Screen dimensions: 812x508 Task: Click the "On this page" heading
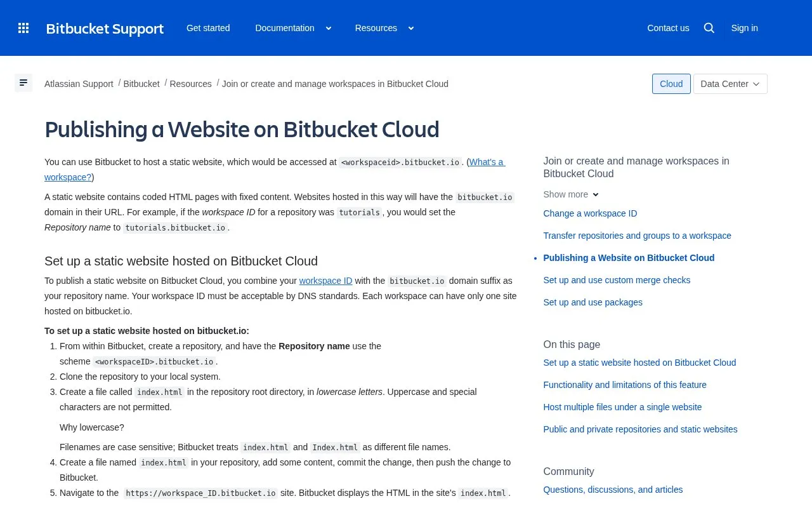[572, 344]
